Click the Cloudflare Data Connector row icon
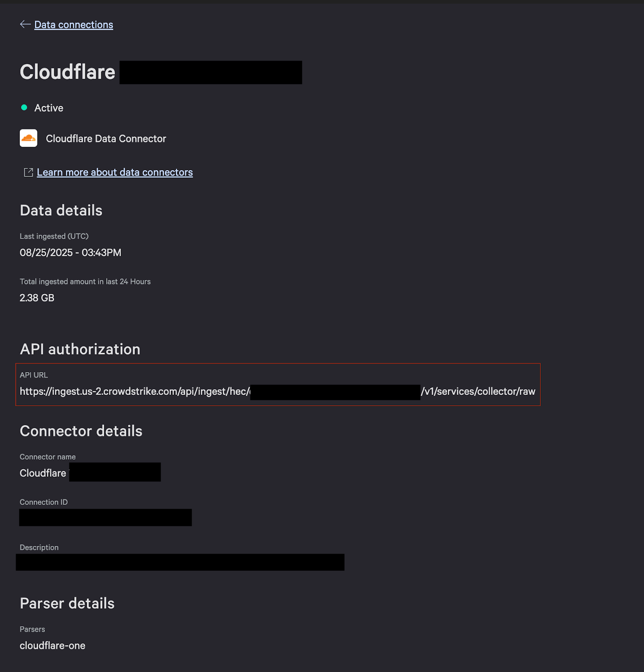Image resolution: width=644 pixels, height=672 pixels. (29, 138)
